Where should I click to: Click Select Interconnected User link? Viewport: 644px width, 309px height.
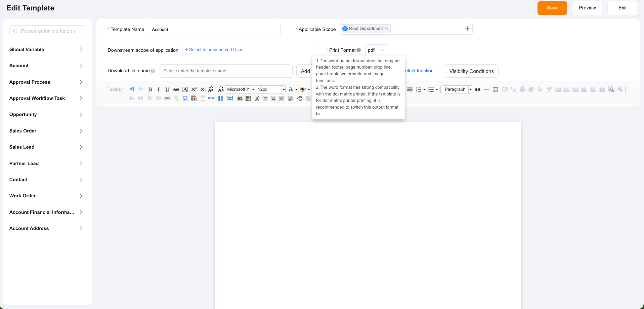pyautogui.click(x=214, y=50)
